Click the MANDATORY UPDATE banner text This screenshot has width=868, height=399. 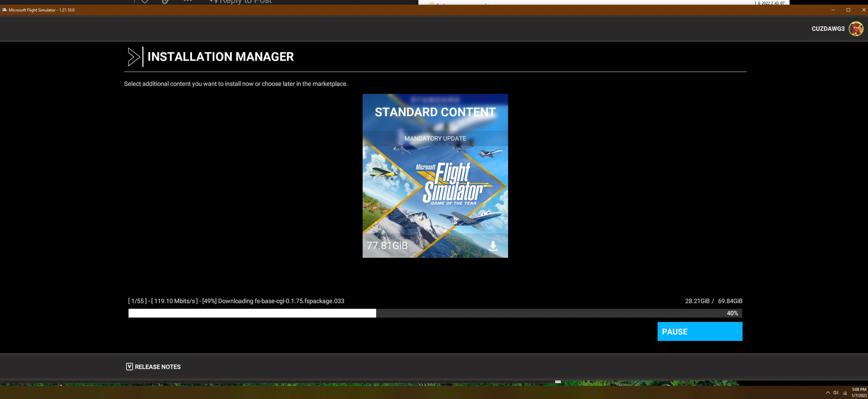click(435, 139)
